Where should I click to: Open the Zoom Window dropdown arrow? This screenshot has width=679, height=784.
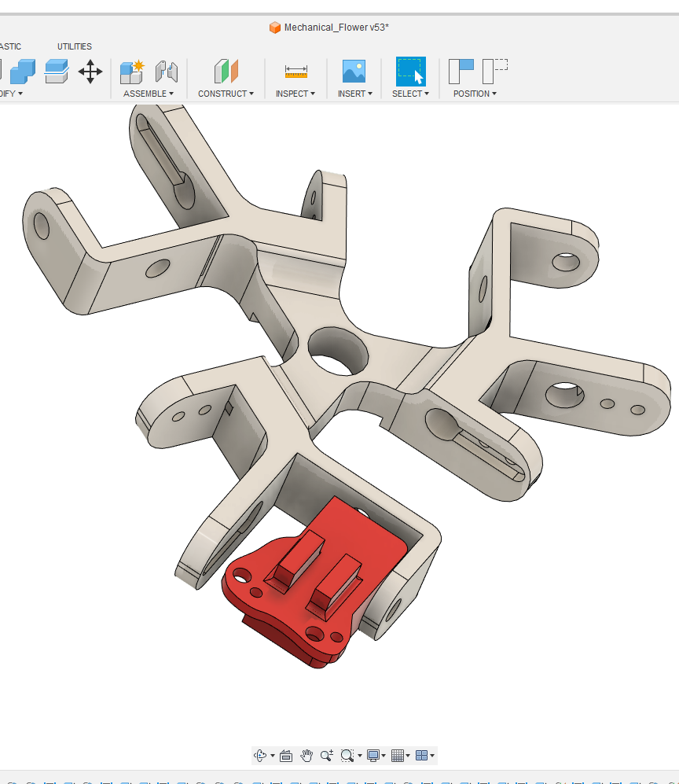(359, 756)
